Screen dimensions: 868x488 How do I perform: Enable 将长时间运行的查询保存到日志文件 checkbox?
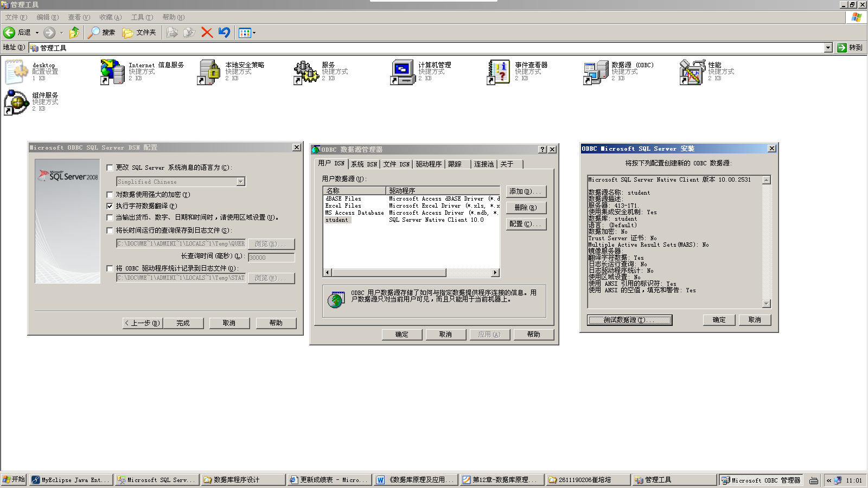pos(110,230)
